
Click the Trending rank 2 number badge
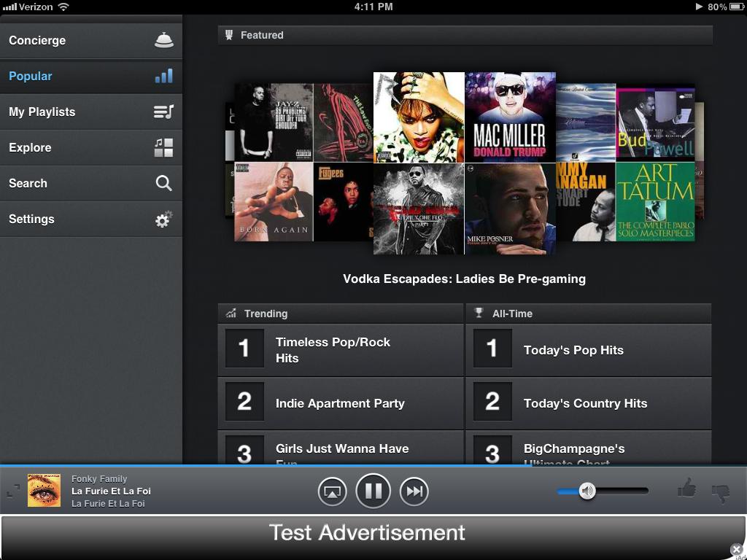click(244, 402)
